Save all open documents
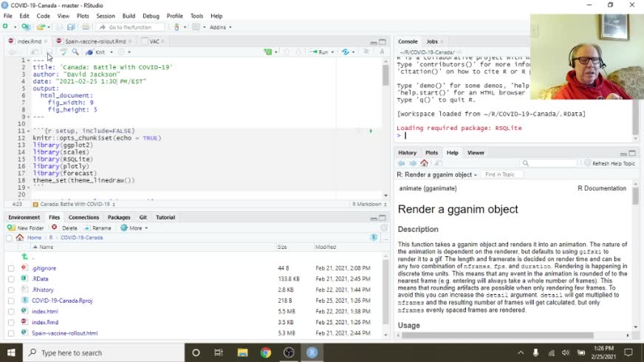The height and width of the screenshot is (362, 644). click(71, 27)
